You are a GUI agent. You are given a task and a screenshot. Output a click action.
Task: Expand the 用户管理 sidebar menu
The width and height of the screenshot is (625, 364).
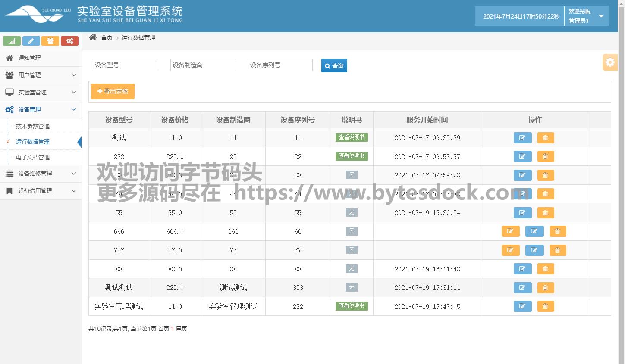[x=41, y=75]
